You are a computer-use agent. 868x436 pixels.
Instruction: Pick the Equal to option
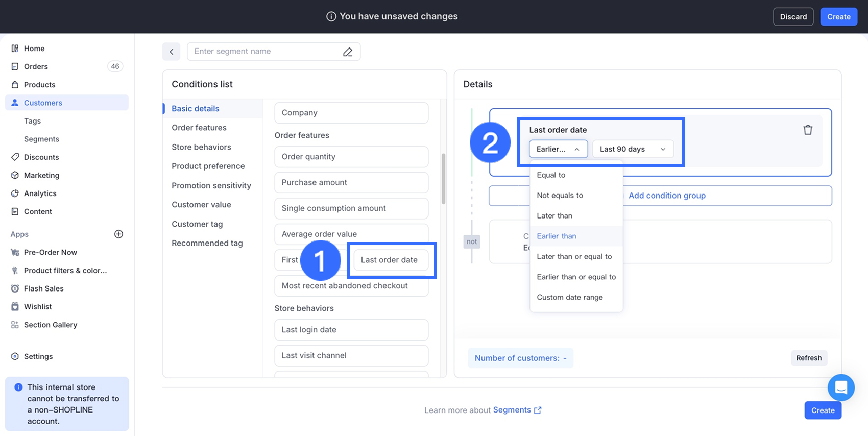pyautogui.click(x=551, y=175)
